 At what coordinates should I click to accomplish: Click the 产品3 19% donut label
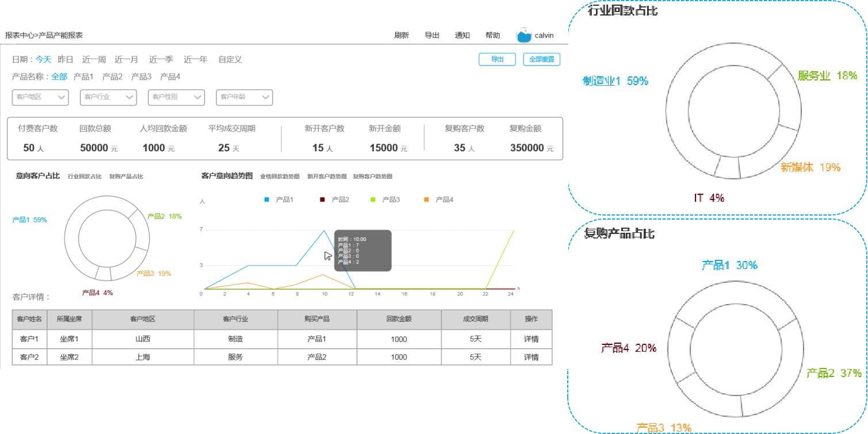click(154, 274)
